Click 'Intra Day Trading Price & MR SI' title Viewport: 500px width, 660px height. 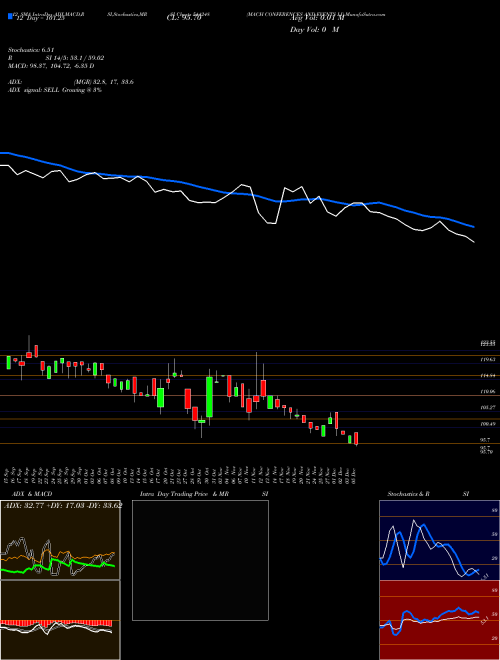(204, 494)
